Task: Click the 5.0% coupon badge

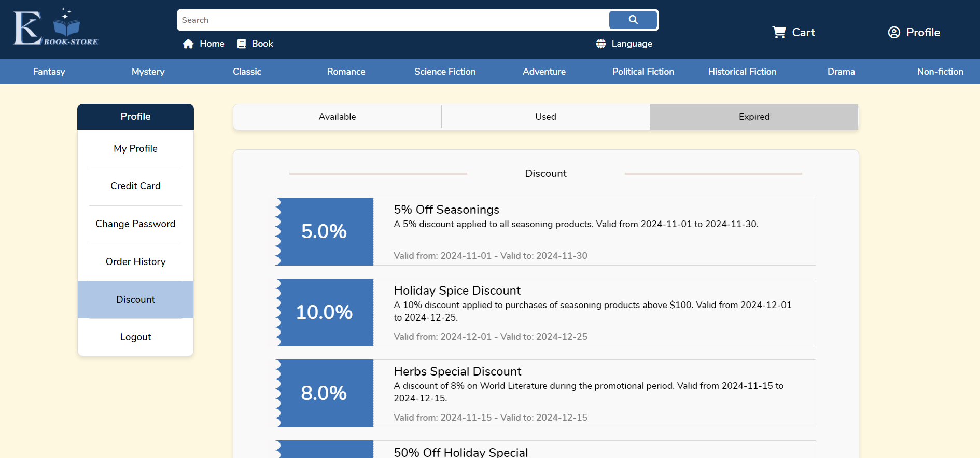Action: tap(324, 231)
